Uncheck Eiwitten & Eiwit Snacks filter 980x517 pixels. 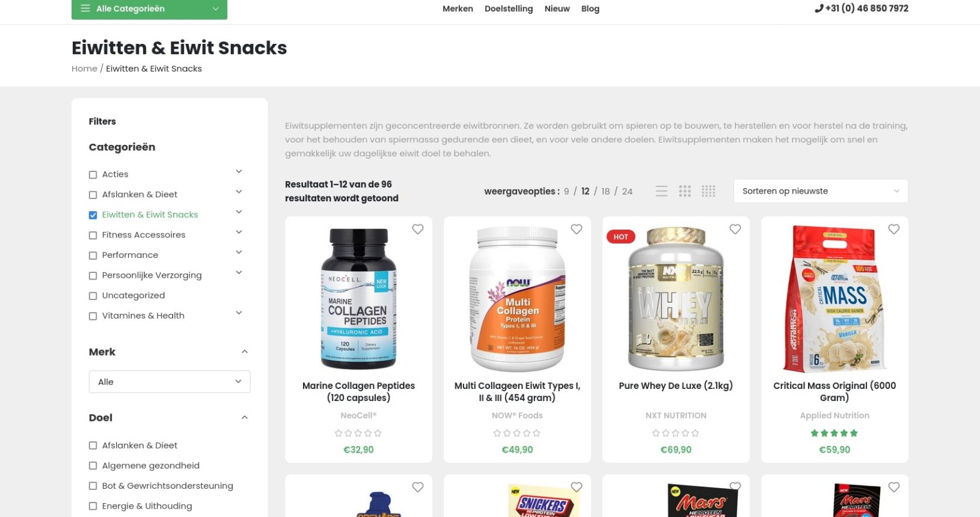[93, 215]
